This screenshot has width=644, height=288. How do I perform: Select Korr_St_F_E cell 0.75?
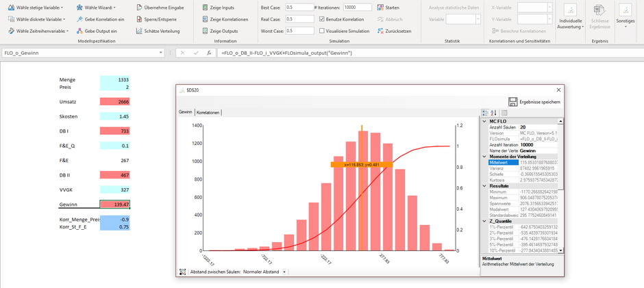click(115, 226)
